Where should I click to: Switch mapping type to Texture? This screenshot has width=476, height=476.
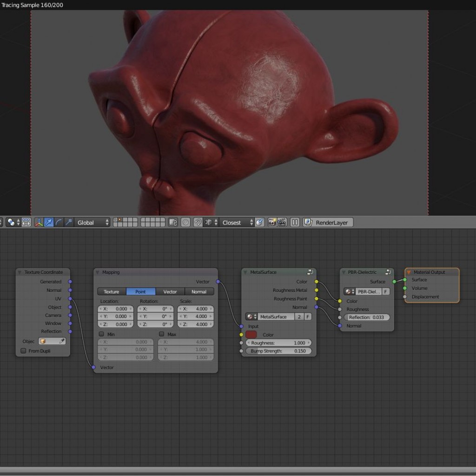[x=111, y=291]
